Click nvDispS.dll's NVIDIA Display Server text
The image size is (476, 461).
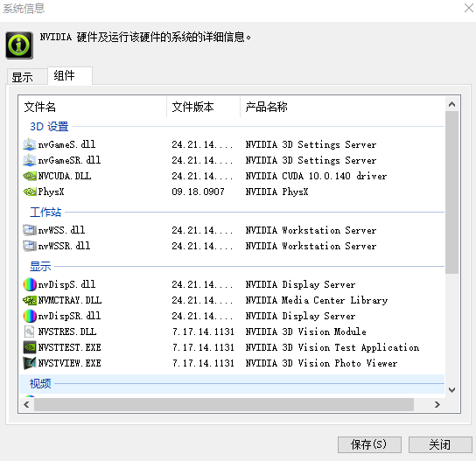pyautogui.click(x=300, y=284)
